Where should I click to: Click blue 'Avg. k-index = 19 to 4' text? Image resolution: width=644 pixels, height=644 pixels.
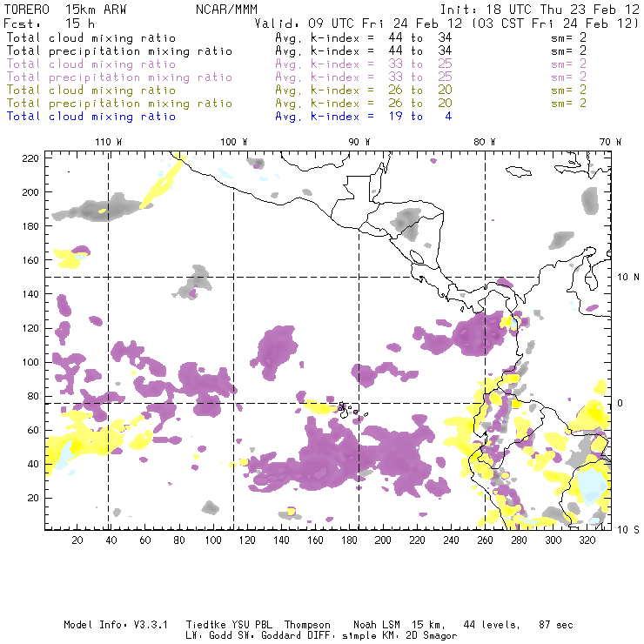tap(364, 117)
